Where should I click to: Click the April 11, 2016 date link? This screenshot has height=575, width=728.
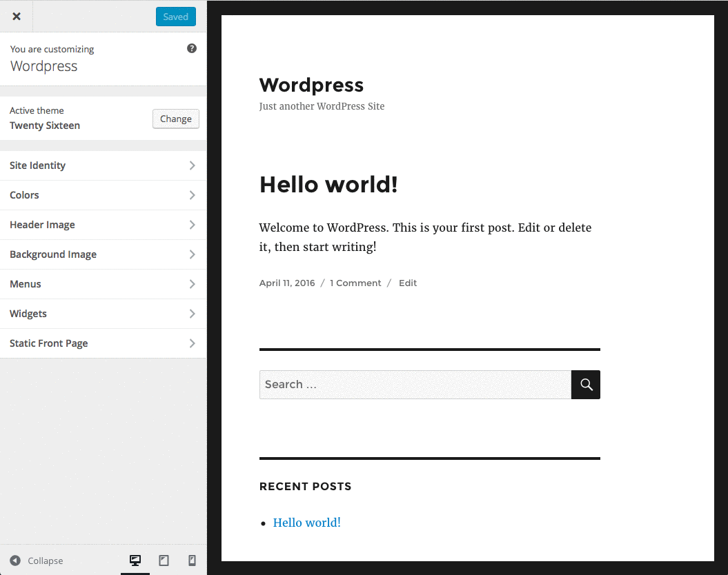tap(287, 283)
